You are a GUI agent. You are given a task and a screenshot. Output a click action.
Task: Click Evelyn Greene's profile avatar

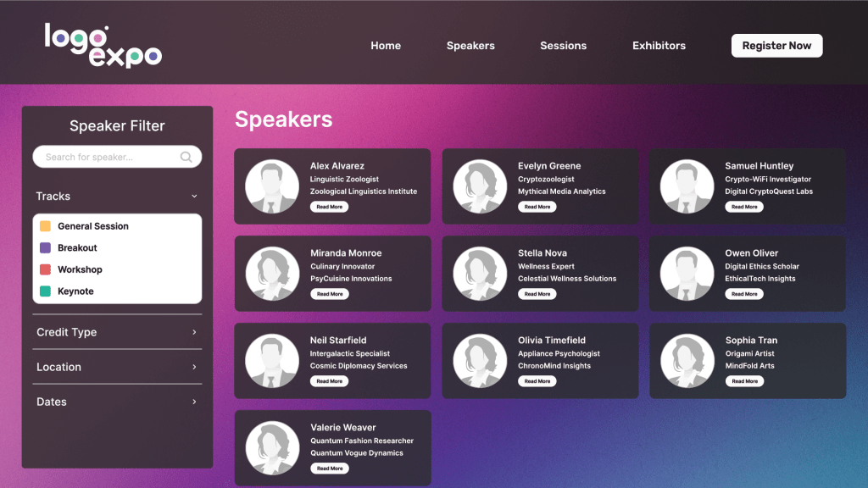[480, 186]
